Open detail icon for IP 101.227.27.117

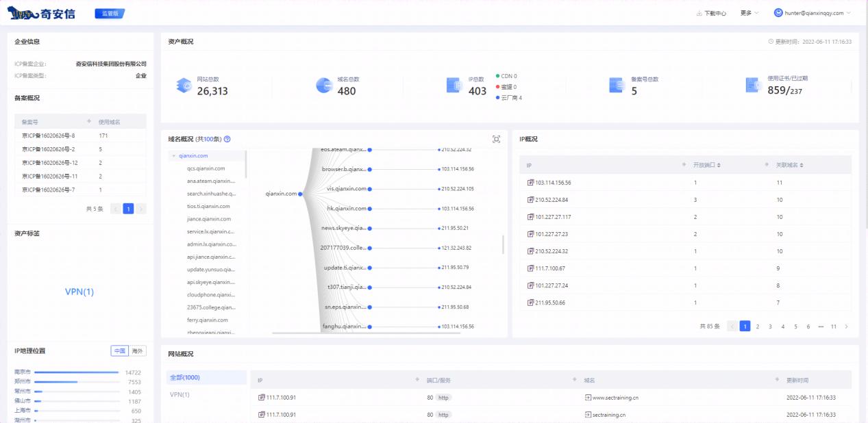[x=530, y=217]
